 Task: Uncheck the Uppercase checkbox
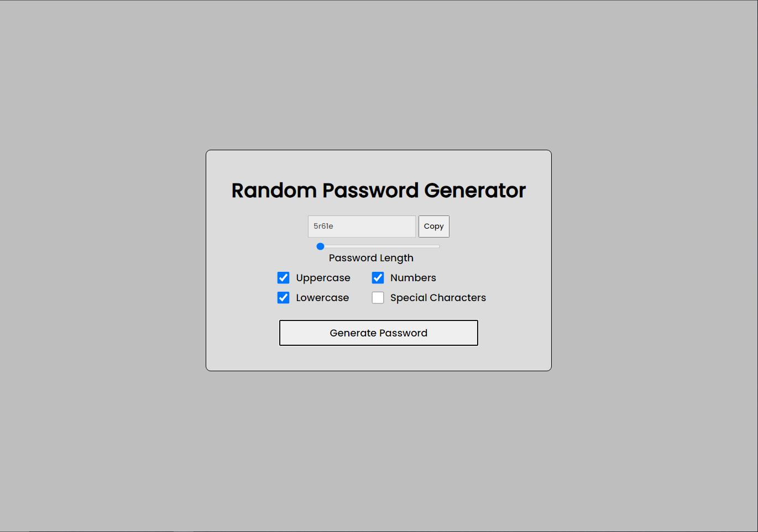[x=283, y=278]
